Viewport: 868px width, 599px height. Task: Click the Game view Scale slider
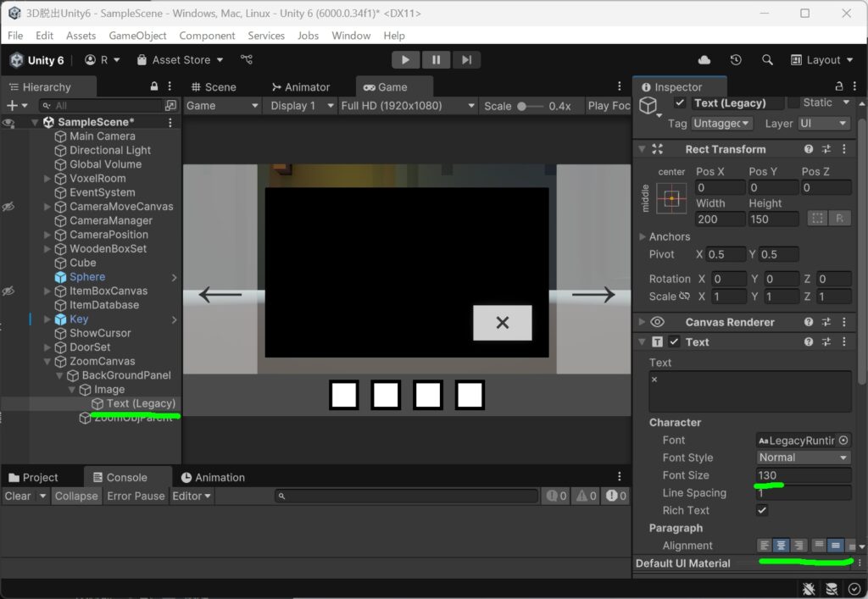[530, 106]
